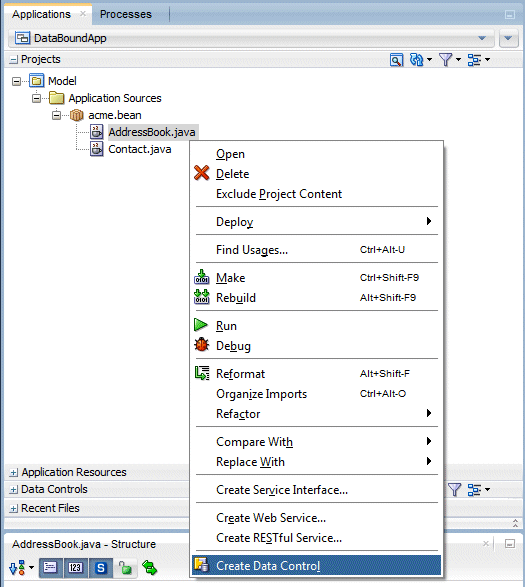Choose Make from the context menu
525x587 pixels.
[x=317, y=278]
